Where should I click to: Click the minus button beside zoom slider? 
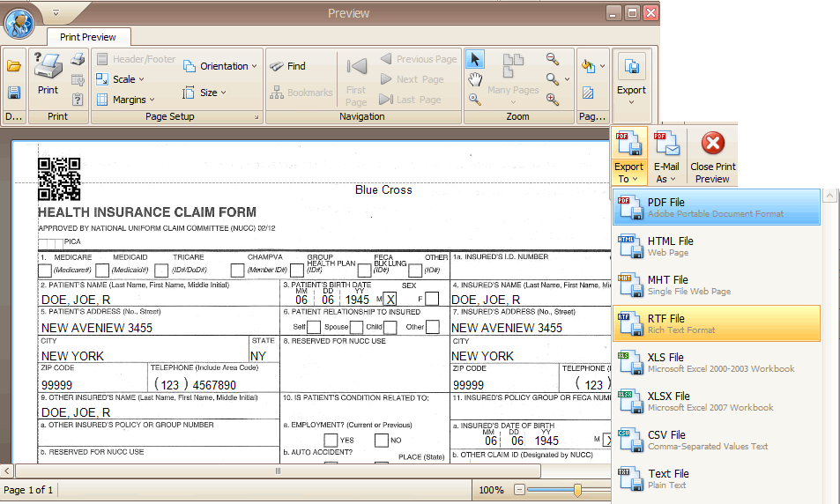coord(518,490)
